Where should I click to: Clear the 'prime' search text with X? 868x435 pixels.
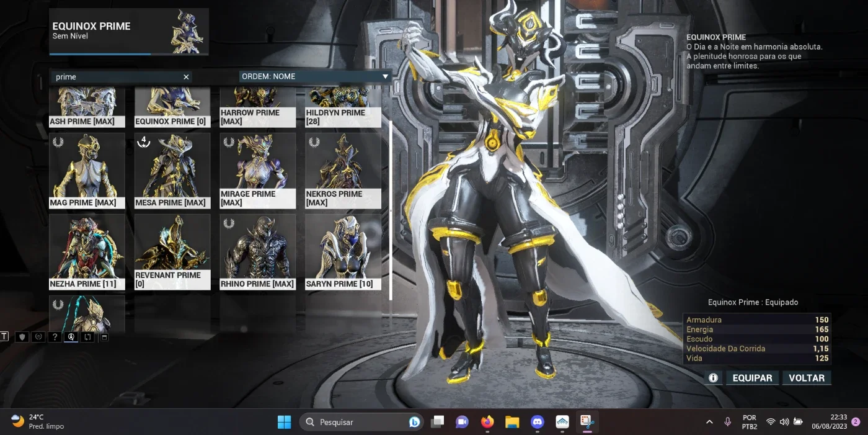pyautogui.click(x=186, y=77)
